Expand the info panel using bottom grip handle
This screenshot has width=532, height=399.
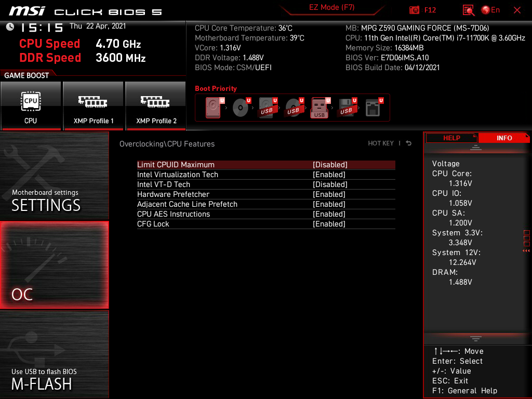476,338
